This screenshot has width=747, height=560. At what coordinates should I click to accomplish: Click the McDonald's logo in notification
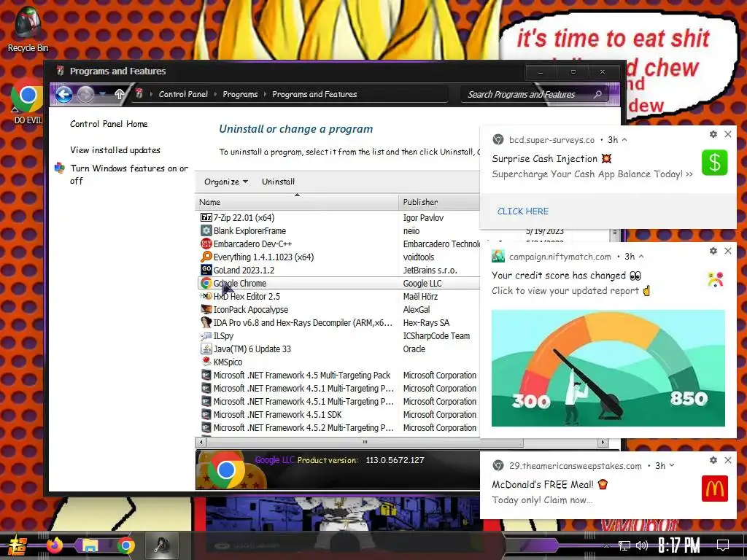pos(715,488)
